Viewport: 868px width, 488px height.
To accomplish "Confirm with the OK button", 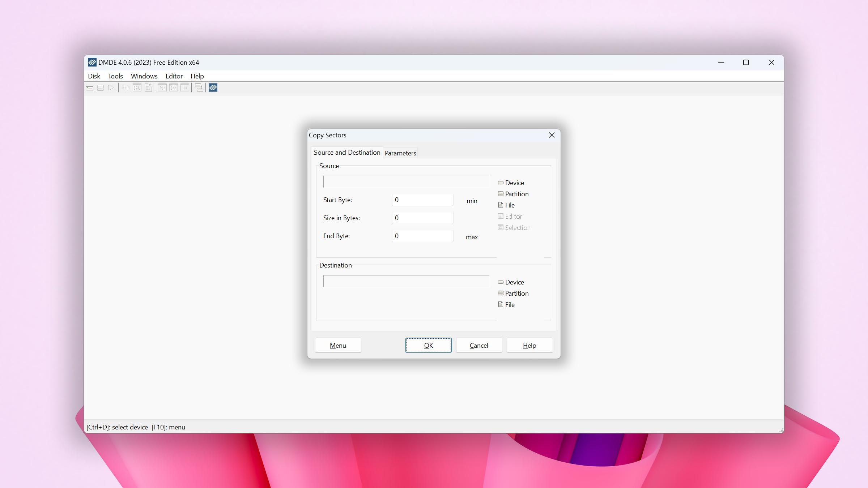I will pyautogui.click(x=428, y=346).
